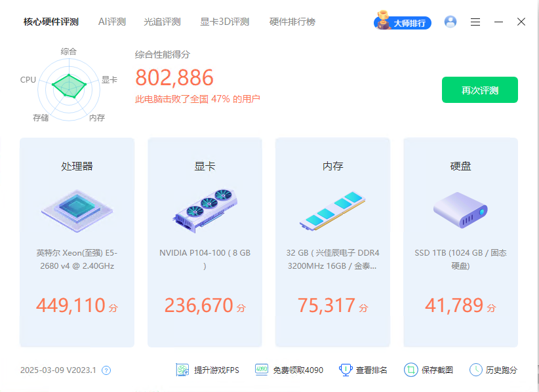Screen dimensions: 539x392
Task: Click the 保存截图 link
Action: tap(437, 370)
